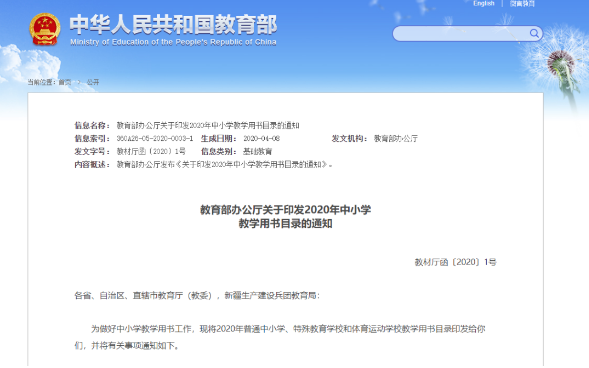589x368 pixels.
Task: Click the 中华人民共和国教育部 site title
Action: pyautogui.click(x=173, y=24)
